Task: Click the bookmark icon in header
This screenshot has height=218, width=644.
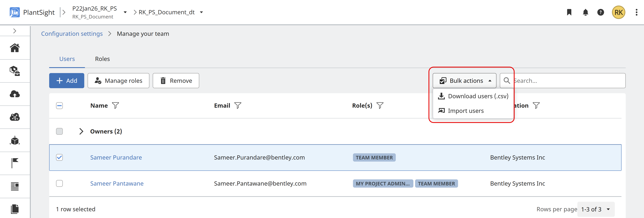Action: (x=569, y=12)
